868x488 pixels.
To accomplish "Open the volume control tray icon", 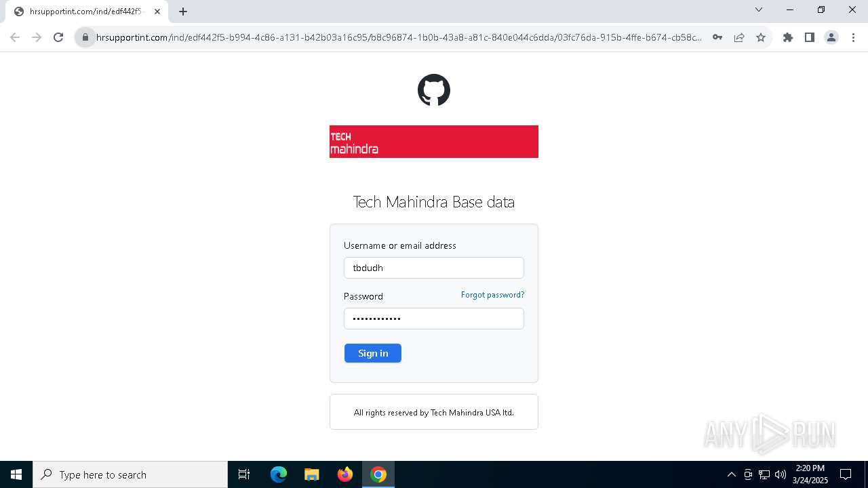I will pyautogui.click(x=781, y=474).
